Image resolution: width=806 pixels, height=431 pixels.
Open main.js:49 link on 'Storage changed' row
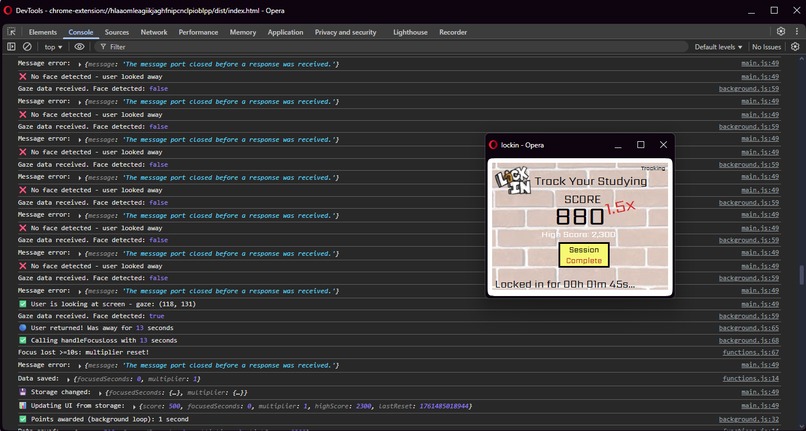[760, 392]
